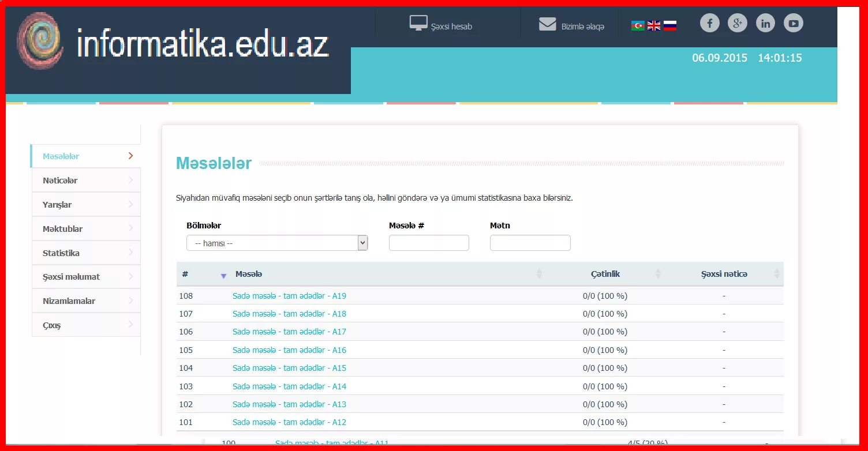The height and width of the screenshot is (451, 868).
Task: Open problem Sadə məsələ - tam ədədlər - A14
Action: pos(289,386)
